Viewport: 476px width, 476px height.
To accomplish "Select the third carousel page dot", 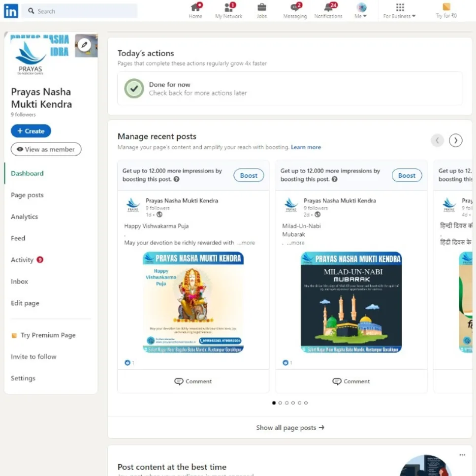I will (286, 403).
